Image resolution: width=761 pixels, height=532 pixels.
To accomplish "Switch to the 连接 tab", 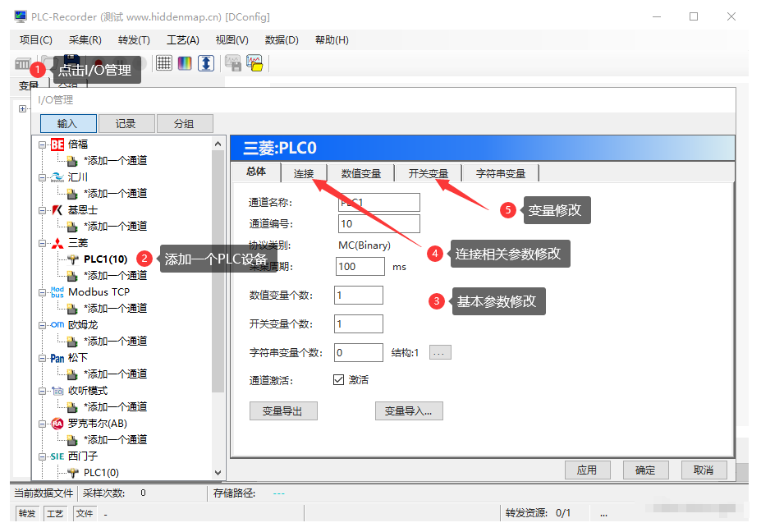I will coord(304,173).
